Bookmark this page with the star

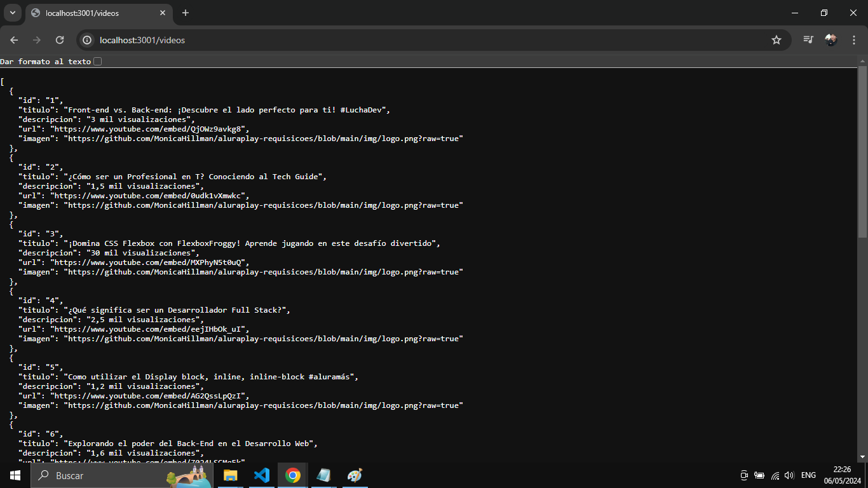click(776, 40)
